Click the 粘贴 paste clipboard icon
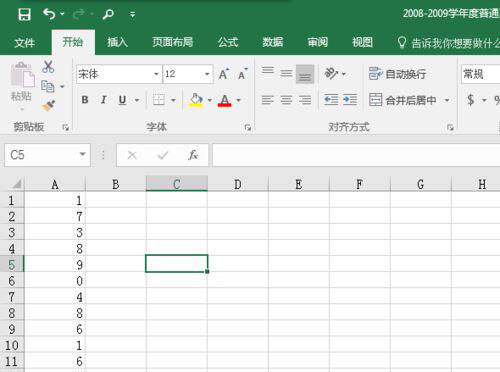Viewport: 500px width, 372px height. (x=22, y=75)
